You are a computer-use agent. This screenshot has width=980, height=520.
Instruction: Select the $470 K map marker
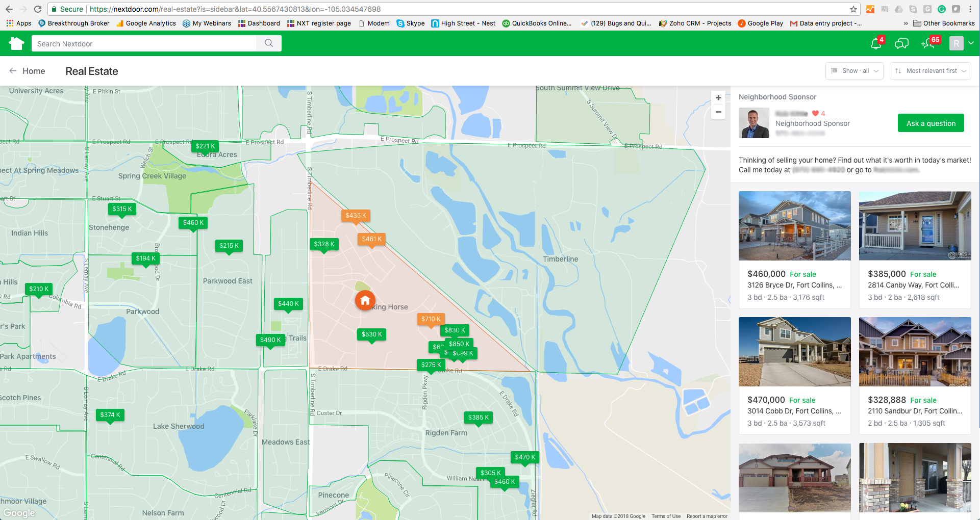coord(525,457)
